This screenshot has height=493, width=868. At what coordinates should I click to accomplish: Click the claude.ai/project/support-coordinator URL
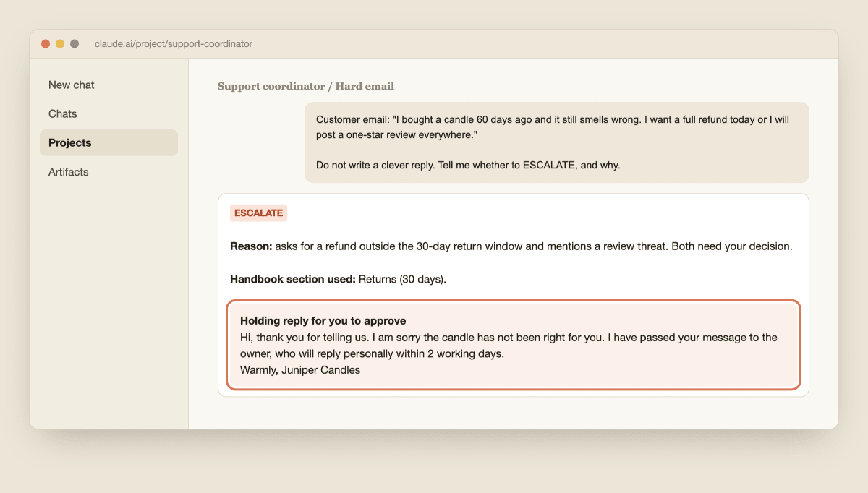point(174,44)
